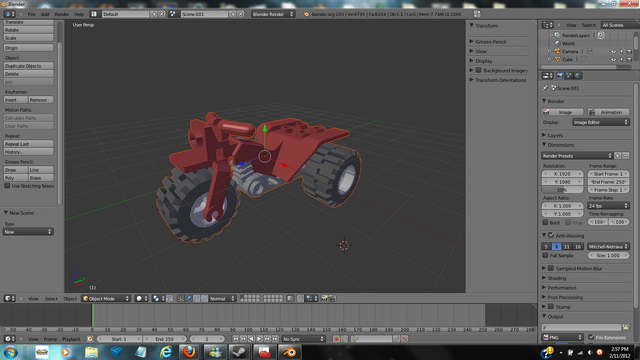640x360 pixels.
Task: Open the Display Image Editor dropdown
Action: tap(600, 122)
